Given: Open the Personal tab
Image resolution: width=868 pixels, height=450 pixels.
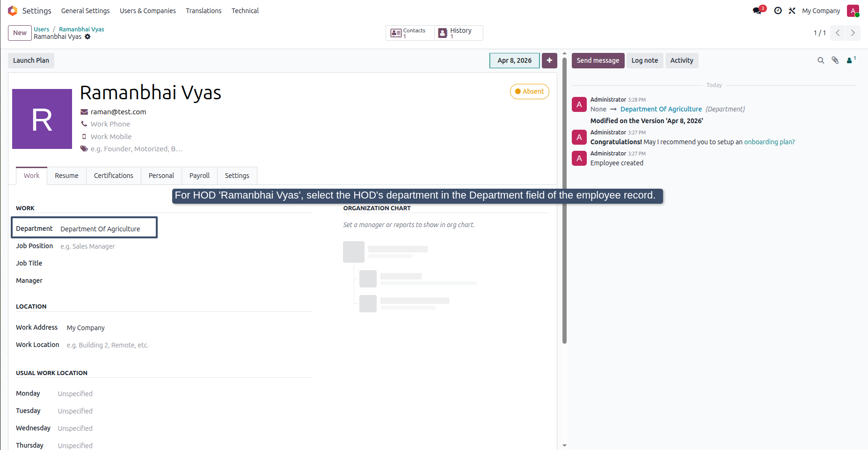Looking at the screenshot, I should (x=161, y=176).
